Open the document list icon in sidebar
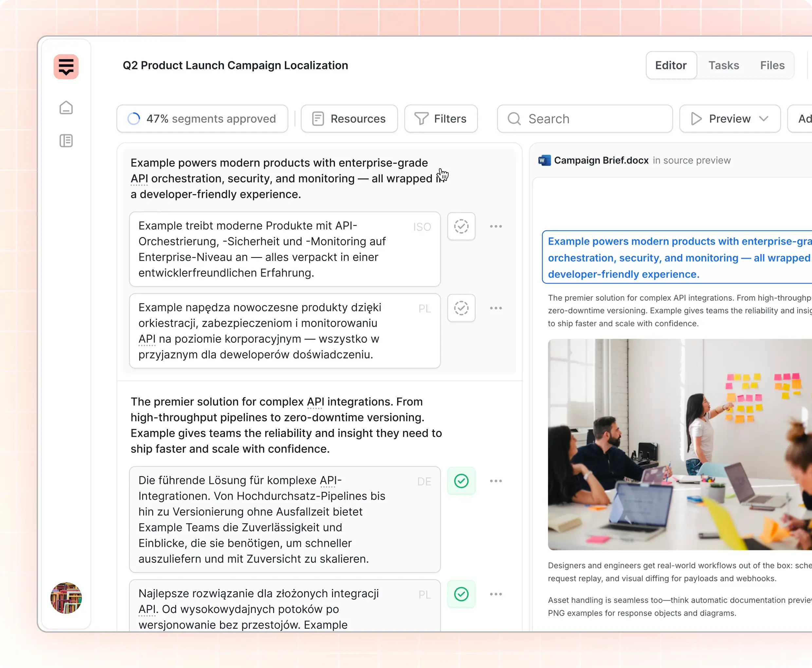This screenshot has width=812, height=668. [x=66, y=141]
